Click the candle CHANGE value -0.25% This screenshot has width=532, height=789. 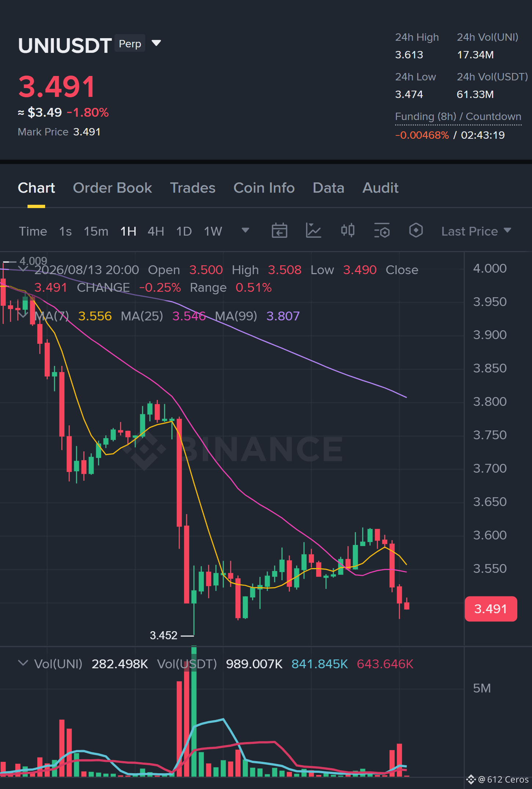(x=160, y=287)
